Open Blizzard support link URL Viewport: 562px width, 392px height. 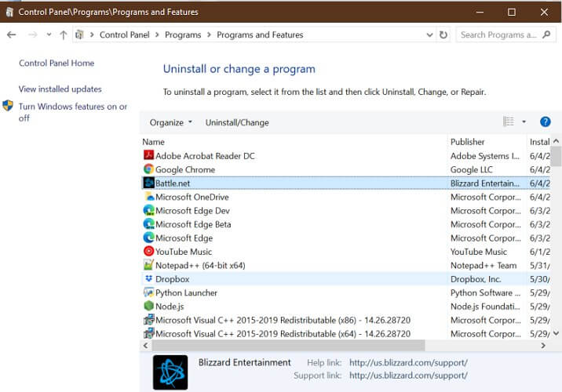[x=408, y=376]
